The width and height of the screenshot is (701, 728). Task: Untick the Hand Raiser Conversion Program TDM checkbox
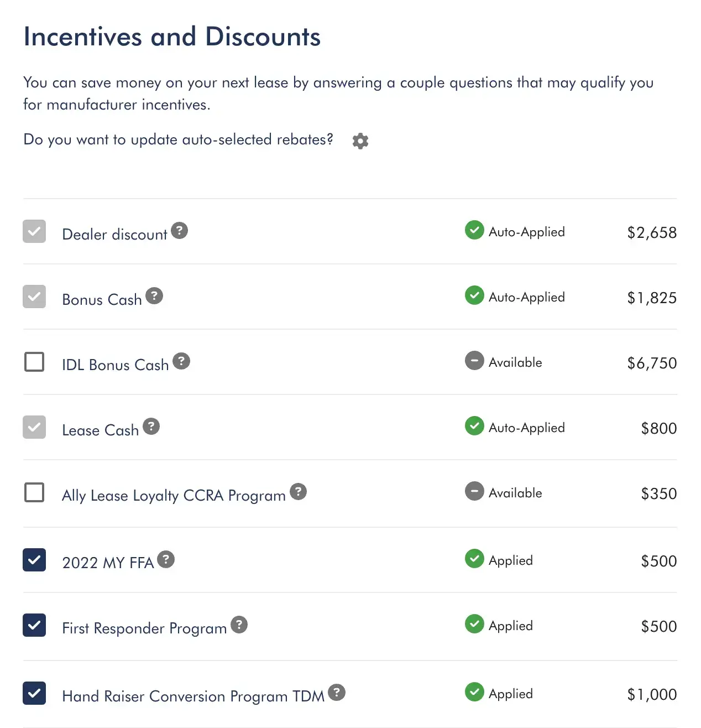34,693
